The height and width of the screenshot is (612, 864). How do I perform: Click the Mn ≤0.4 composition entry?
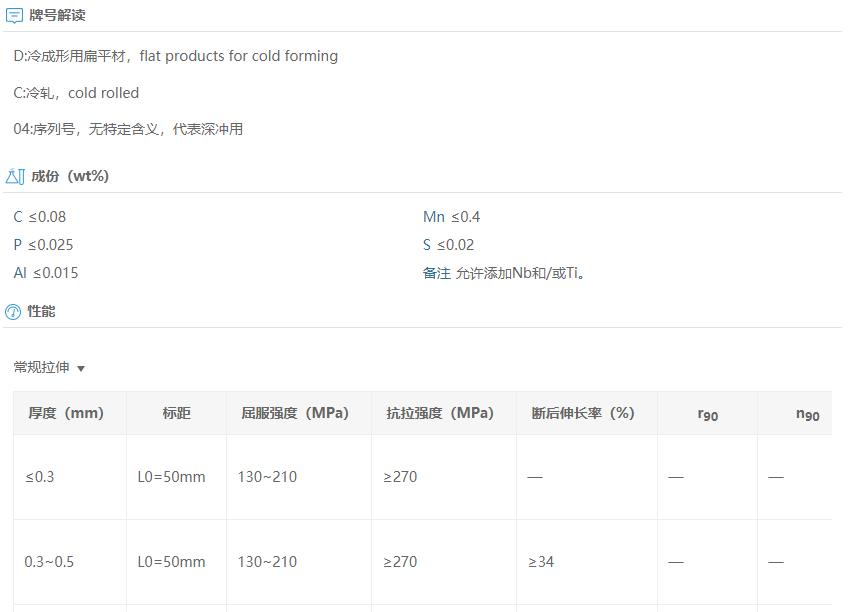pos(451,217)
